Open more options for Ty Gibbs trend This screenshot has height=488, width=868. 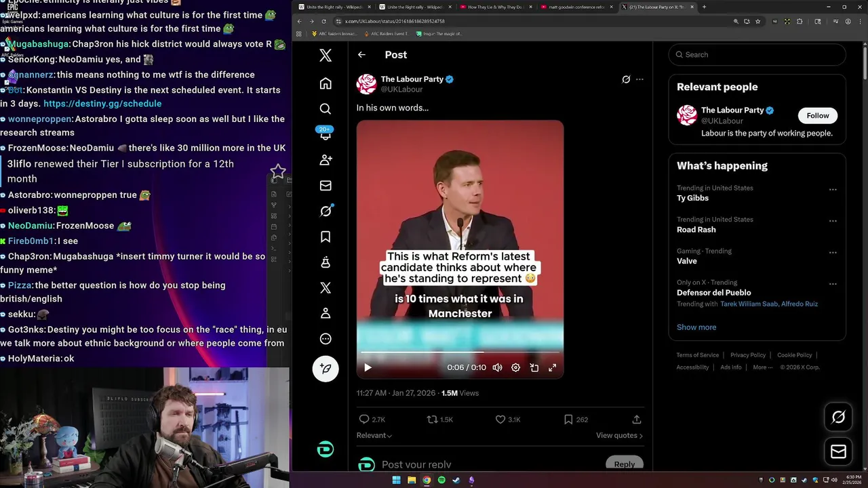pyautogui.click(x=833, y=190)
